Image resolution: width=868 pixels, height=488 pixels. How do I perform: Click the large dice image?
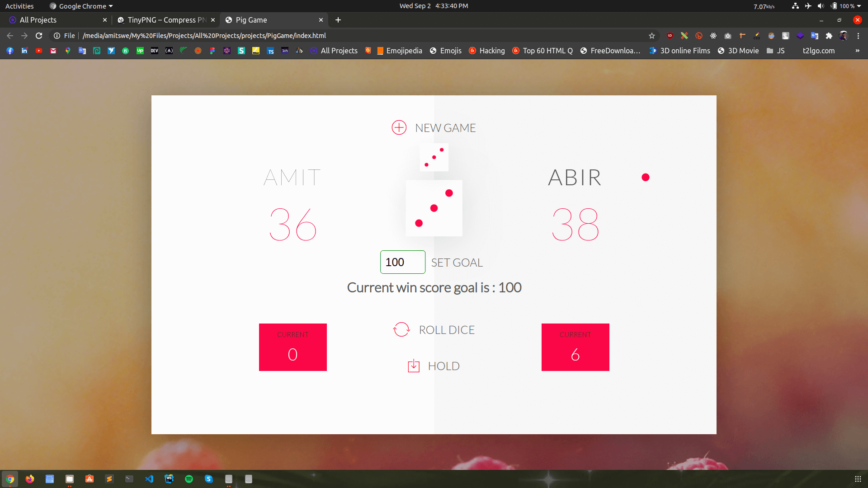point(434,208)
